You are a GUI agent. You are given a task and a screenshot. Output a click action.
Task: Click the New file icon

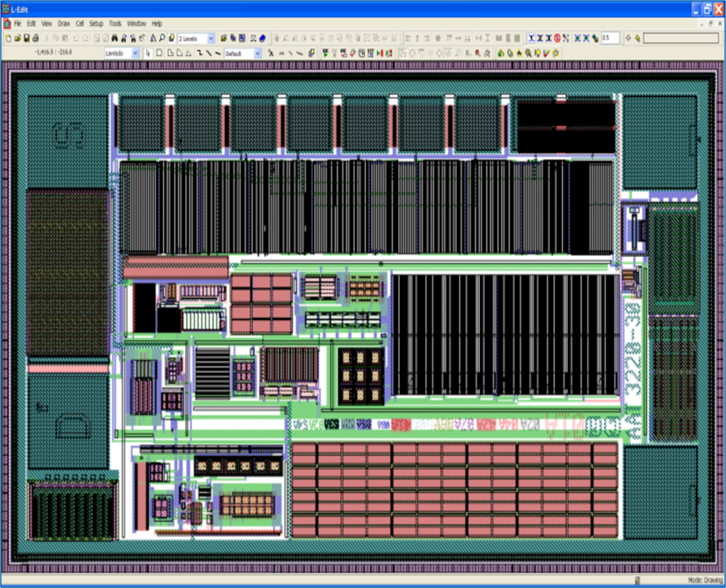(x=8, y=38)
